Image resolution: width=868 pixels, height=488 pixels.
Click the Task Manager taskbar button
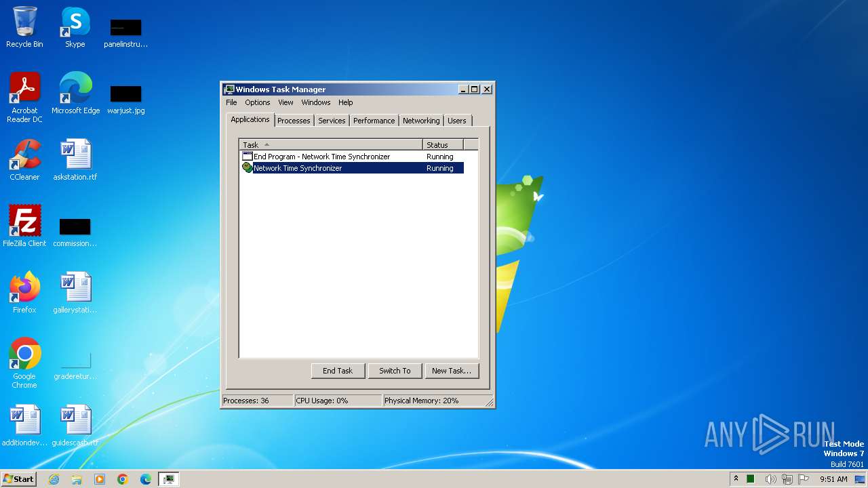click(169, 479)
